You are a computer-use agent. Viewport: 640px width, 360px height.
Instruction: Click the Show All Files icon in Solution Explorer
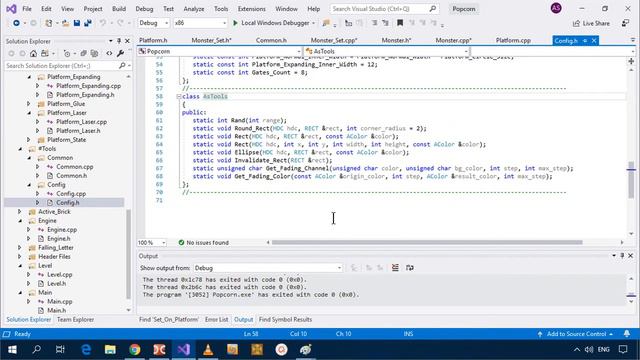(94, 53)
